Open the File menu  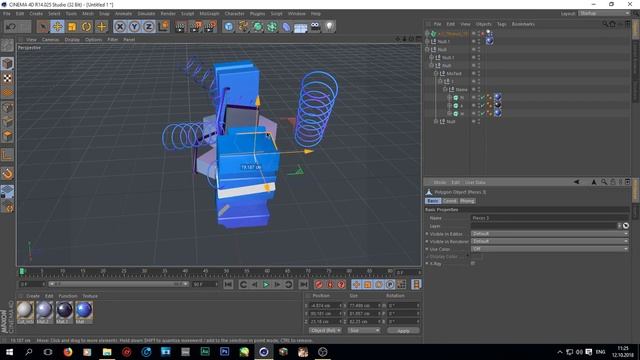pos(7,13)
